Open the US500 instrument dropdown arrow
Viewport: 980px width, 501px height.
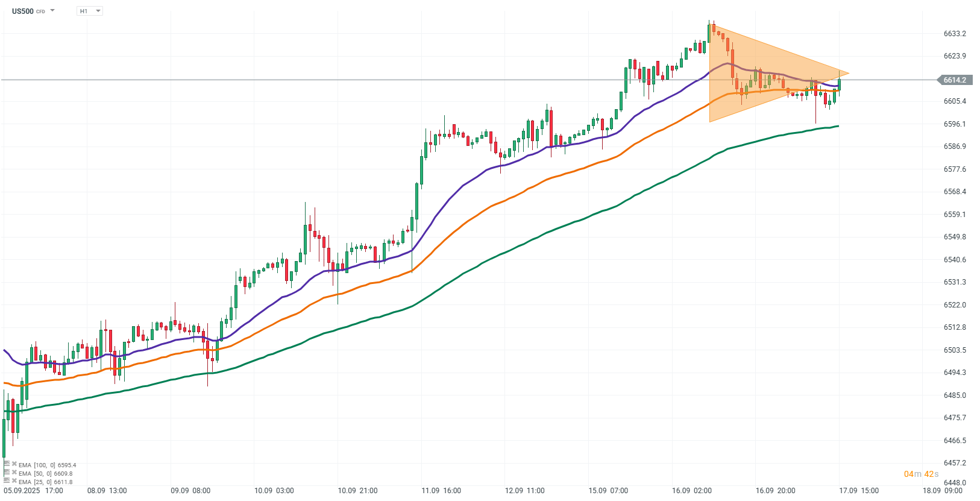pos(52,11)
